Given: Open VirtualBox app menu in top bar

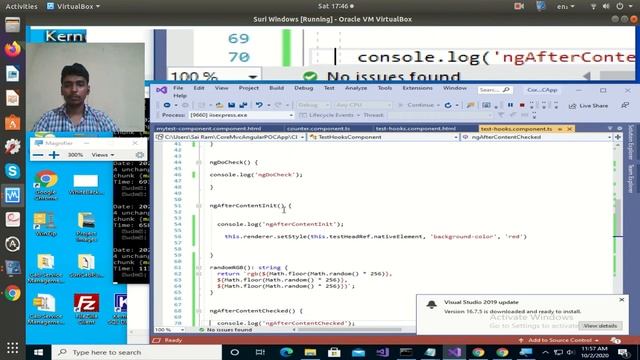Looking at the screenshot, I should tap(73, 6).
